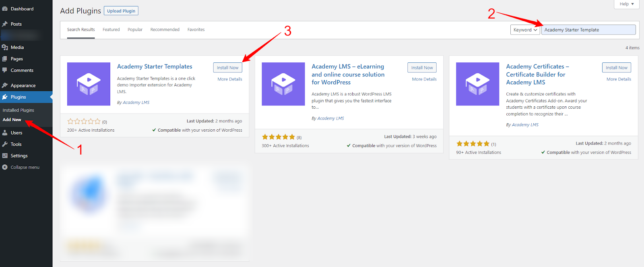Click the five-star rating with (1) review
This screenshot has width=644, height=267.
473,144
